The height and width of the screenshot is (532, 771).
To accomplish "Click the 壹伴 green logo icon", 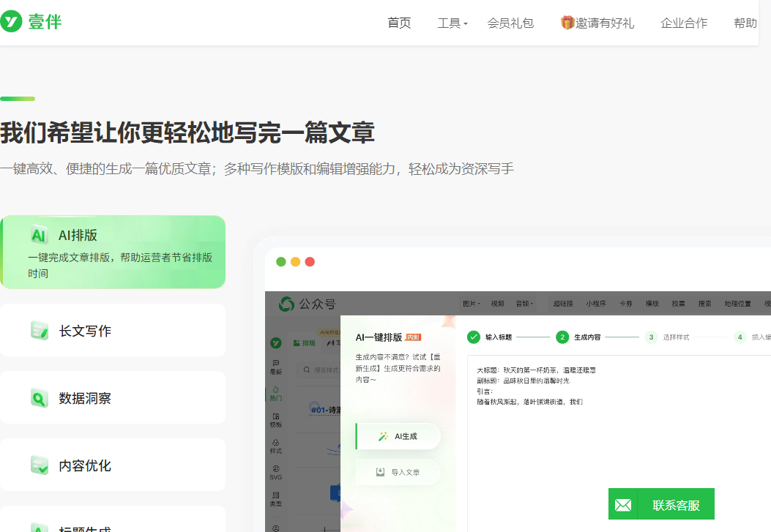I will (x=11, y=21).
